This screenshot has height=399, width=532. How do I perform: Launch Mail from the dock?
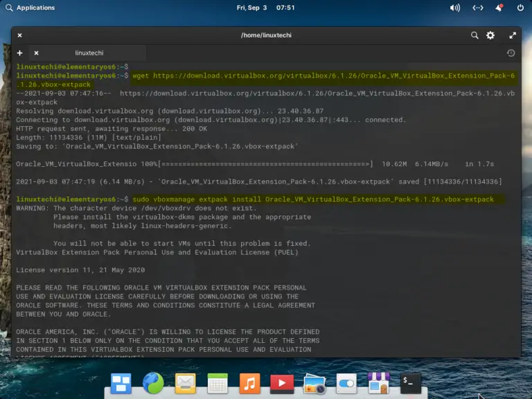[185, 383]
